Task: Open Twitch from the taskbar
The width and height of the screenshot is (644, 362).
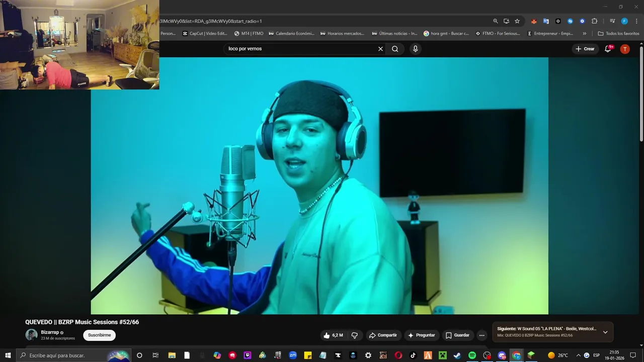Action: click(x=248, y=355)
